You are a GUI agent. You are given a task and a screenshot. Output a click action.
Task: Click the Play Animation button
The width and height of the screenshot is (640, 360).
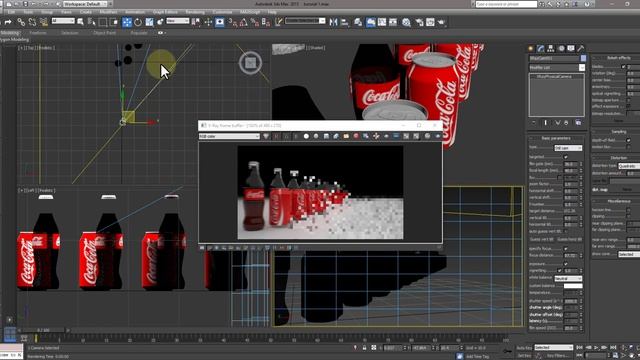(x=596, y=347)
